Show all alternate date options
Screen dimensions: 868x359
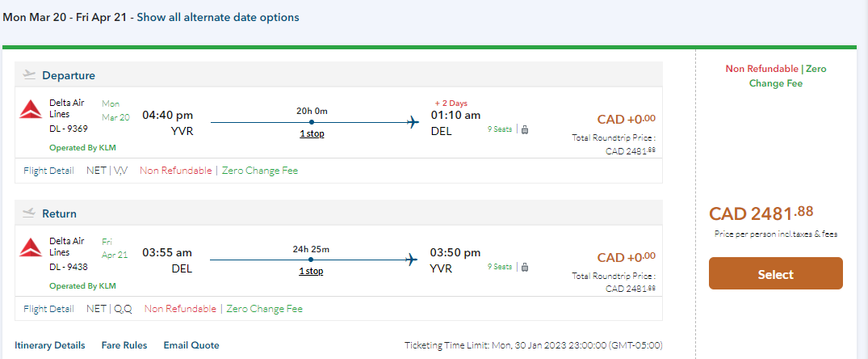217,17
